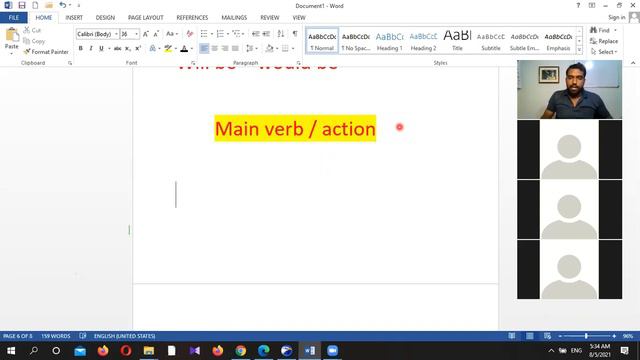Click Copy in the Clipboard group

[x=34, y=41]
